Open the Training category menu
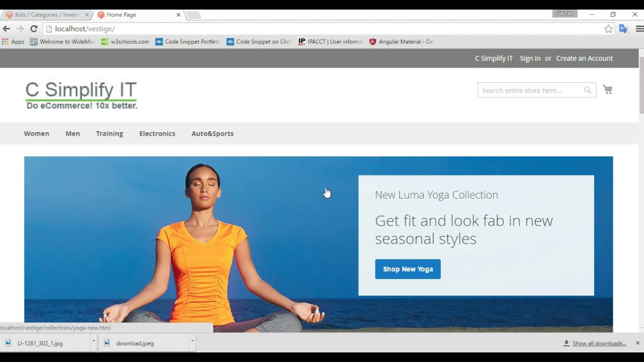 (110, 133)
